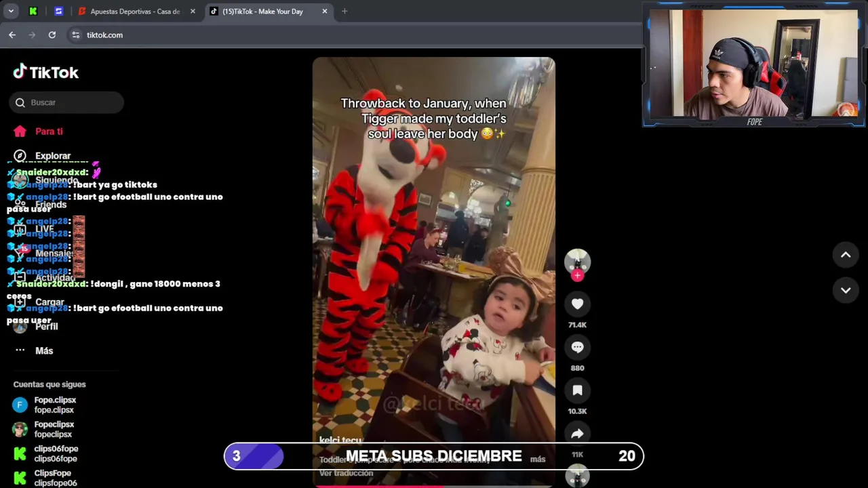Image resolution: width=868 pixels, height=488 pixels.
Task: Open the site information icon
Action: click(x=75, y=35)
